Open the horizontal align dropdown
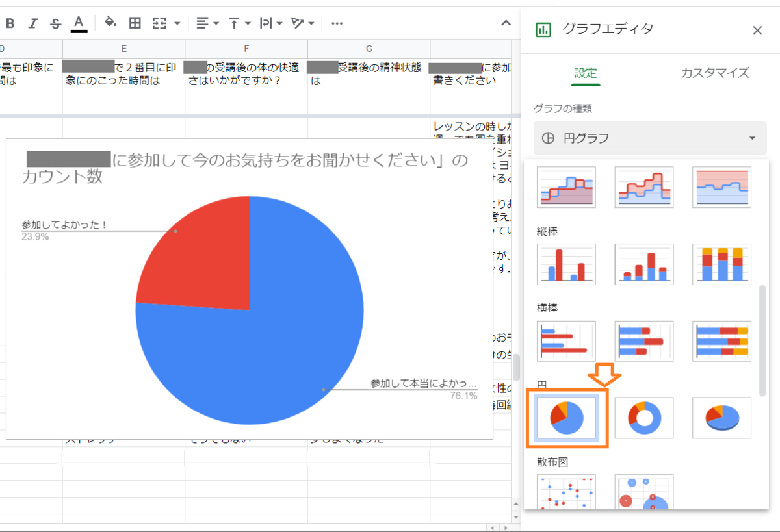 (x=207, y=23)
